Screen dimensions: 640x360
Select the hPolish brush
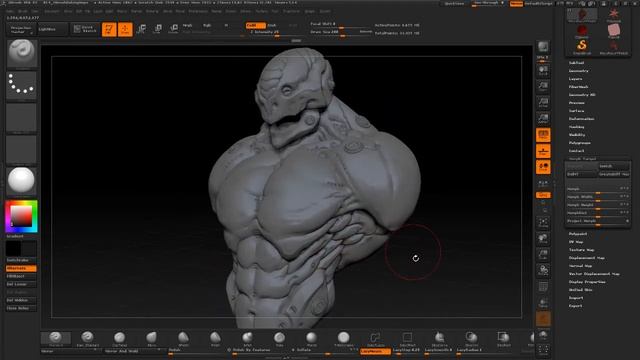183,338
